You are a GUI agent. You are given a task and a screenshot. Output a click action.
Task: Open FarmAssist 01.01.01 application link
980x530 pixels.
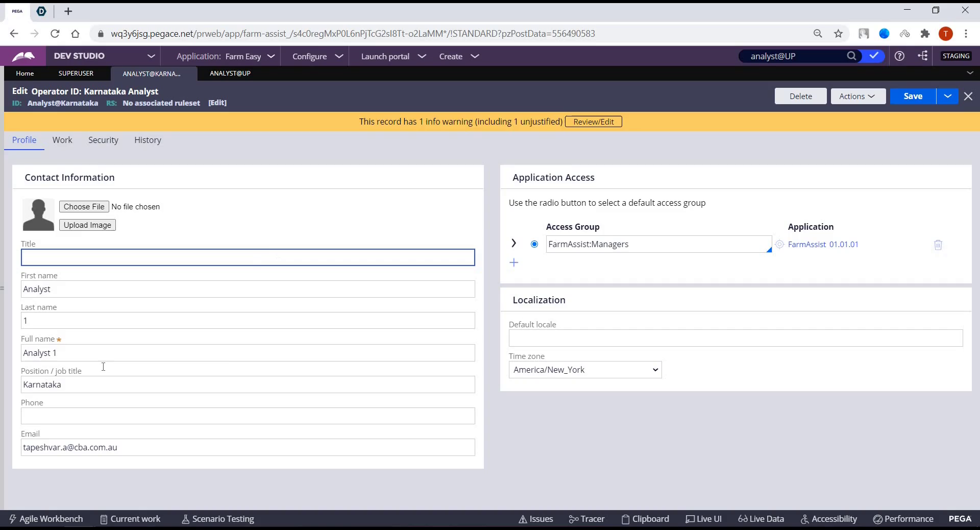[x=823, y=245]
